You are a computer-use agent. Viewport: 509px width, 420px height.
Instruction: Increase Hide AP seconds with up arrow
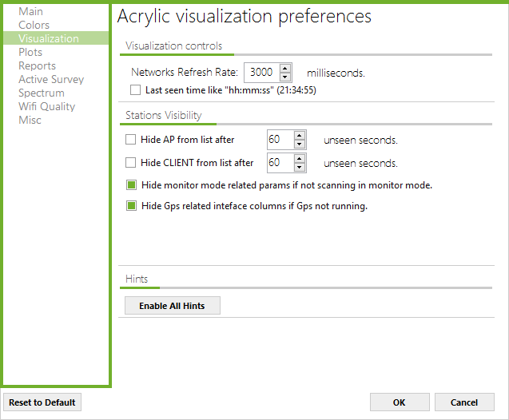coord(300,136)
